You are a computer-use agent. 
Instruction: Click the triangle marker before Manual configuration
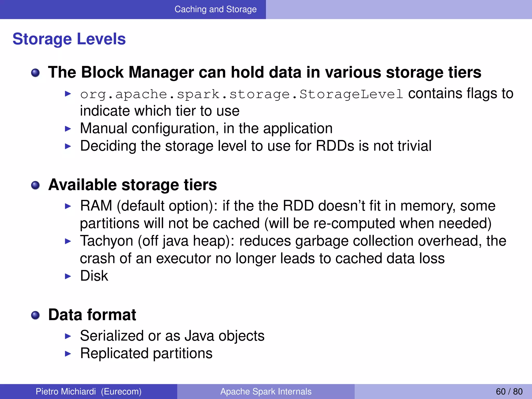[68, 129]
